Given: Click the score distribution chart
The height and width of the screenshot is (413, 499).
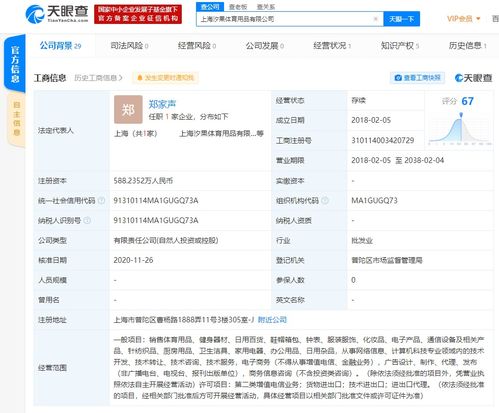Looking at the screenshot, I should [x=460, y=128].
